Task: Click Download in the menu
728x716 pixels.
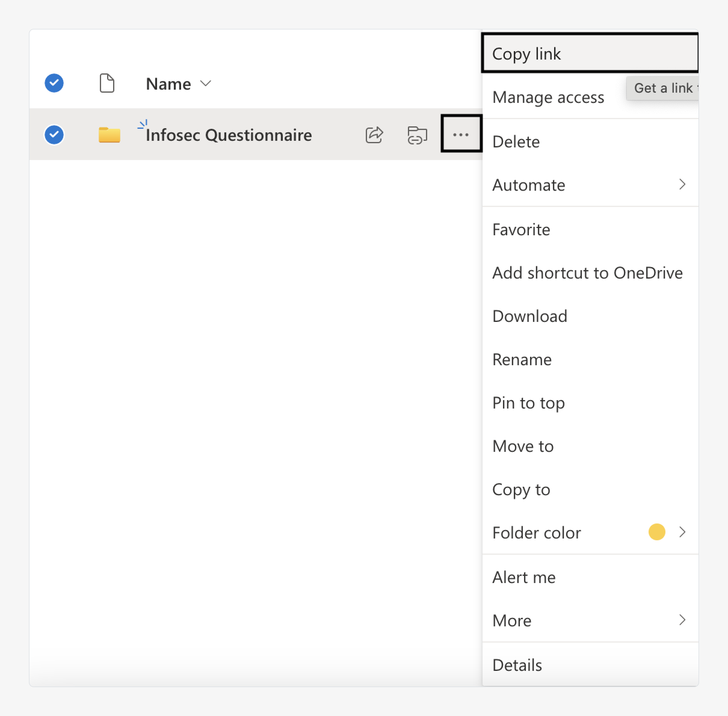Action: click(529, 316)
